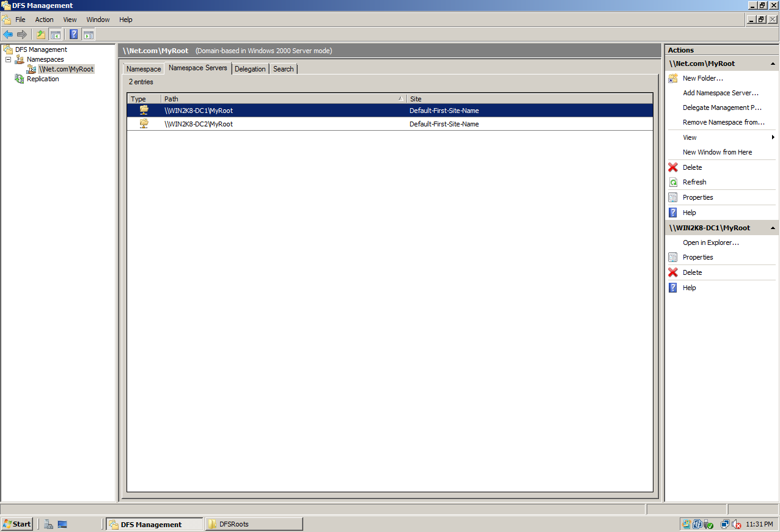Sort by the Site column header

pos(530,98)
